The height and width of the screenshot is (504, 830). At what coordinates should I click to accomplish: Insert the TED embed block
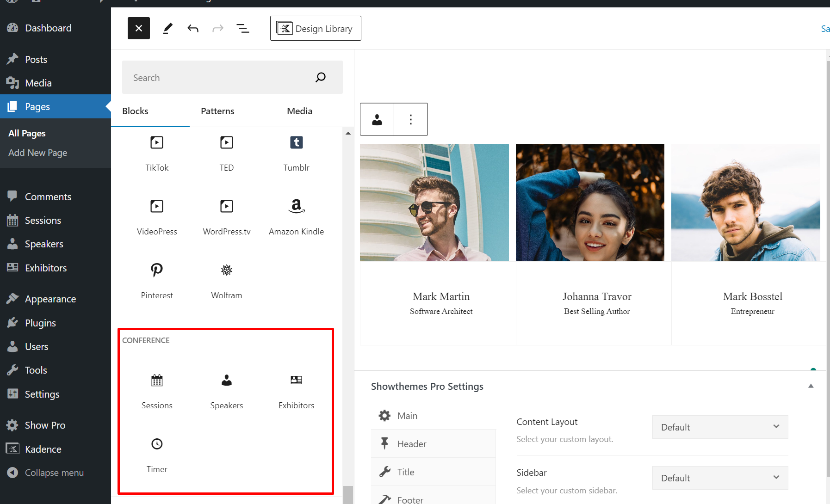pyautogui.click(x=227, y=154)
